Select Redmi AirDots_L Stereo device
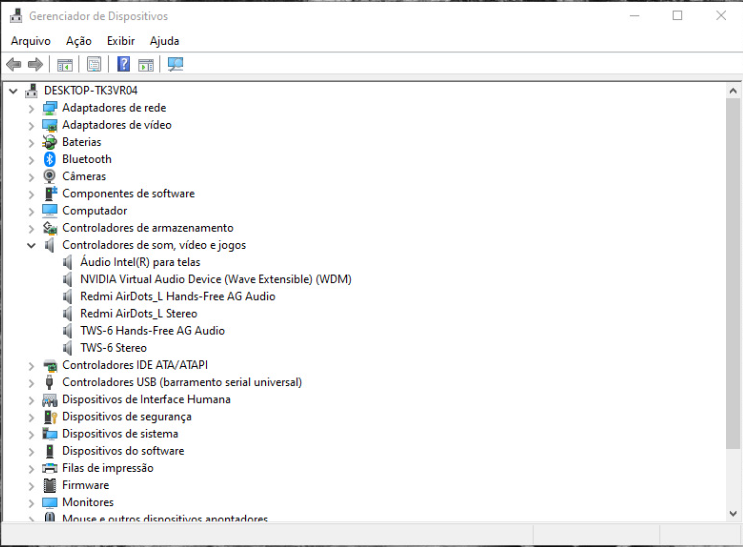 pyautogui.click(x=138, y=313)
